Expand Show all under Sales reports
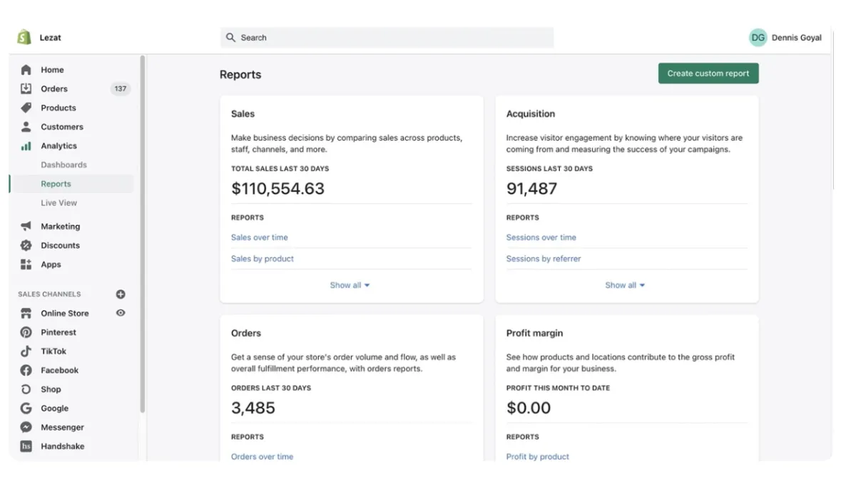This screenshot has width=856, height=504. coord(350,285)
